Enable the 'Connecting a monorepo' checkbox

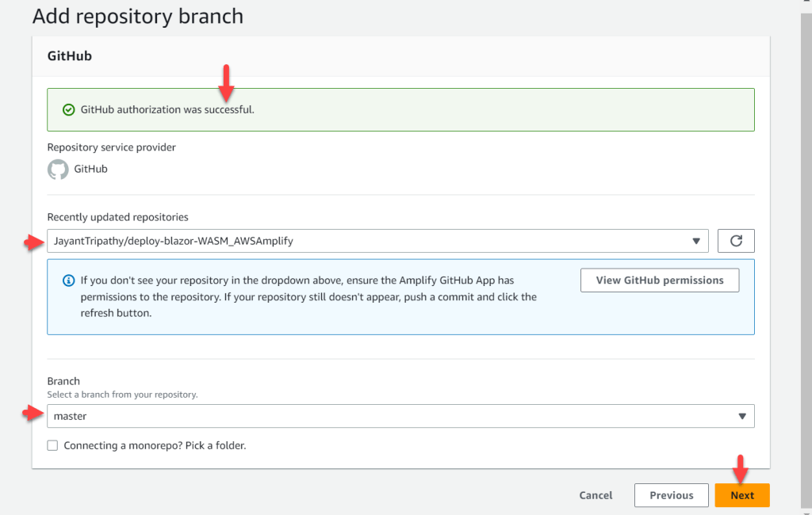[x=52, y=445]
